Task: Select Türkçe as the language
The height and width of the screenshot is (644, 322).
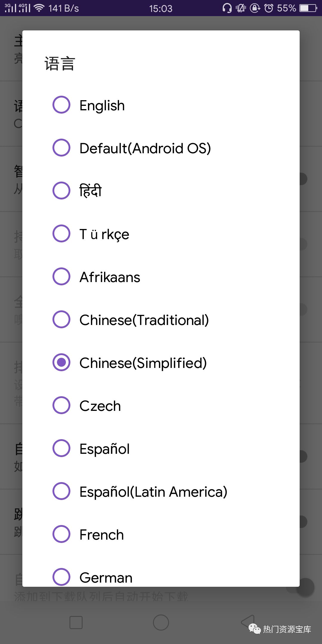Action: coord(104,234)
